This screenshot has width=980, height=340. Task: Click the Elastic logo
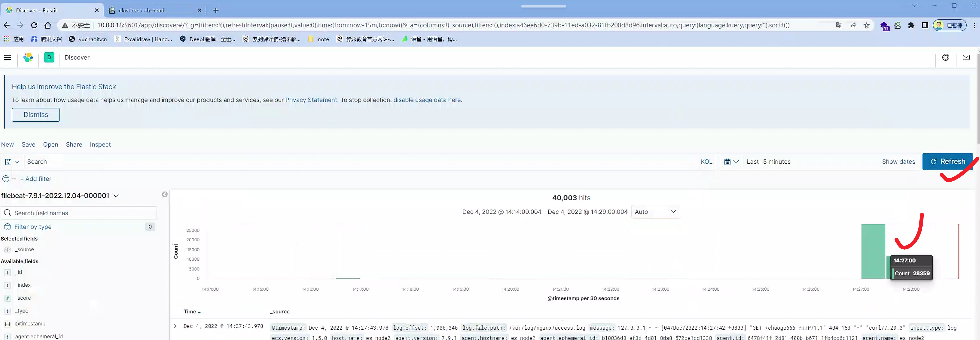click(28, 57)
